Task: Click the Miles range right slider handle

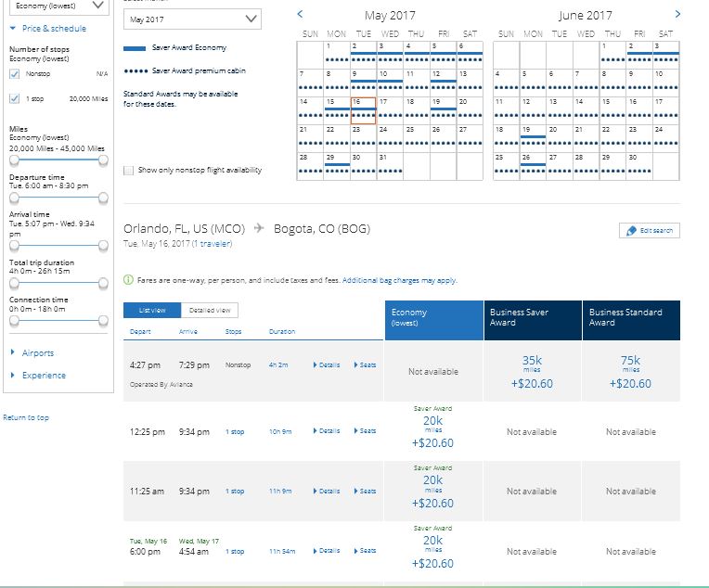Action: (x=104, y=160)
